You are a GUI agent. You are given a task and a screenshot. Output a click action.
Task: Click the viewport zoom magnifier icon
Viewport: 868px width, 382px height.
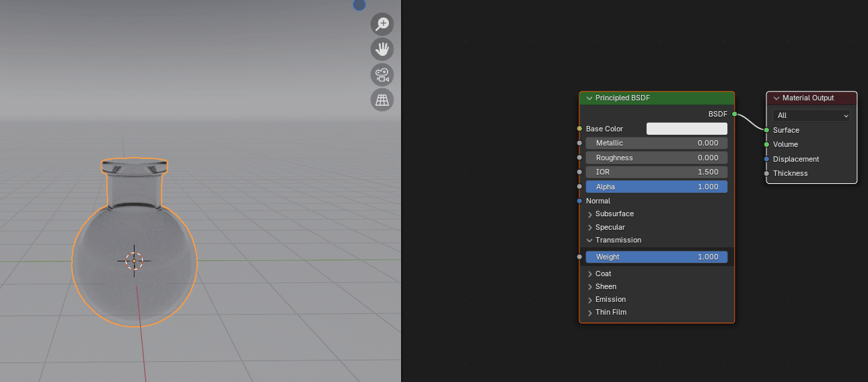382,24
